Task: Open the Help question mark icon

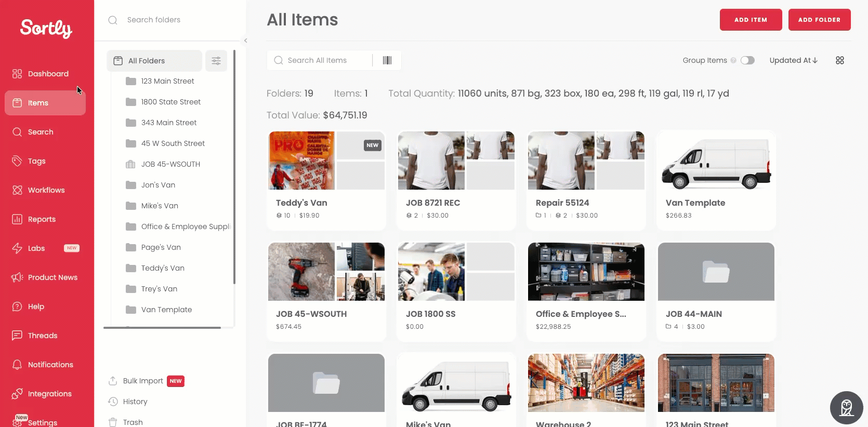Action: (17, 306)
